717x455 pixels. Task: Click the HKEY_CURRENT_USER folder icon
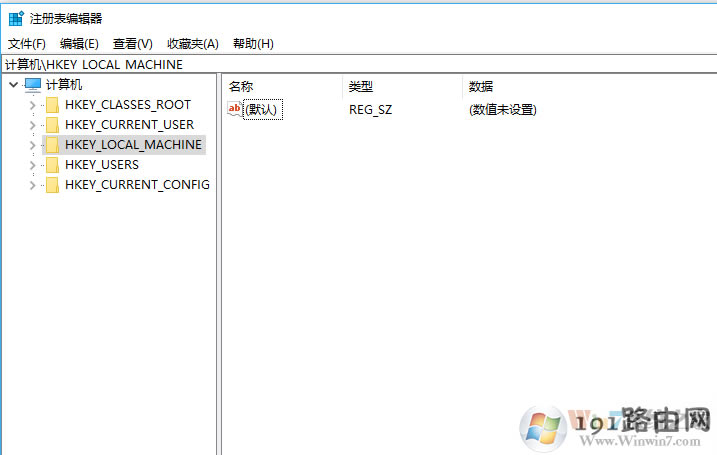(x=52, y=125)
